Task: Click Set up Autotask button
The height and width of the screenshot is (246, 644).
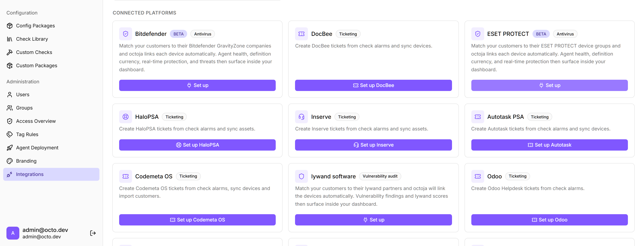Action: 549,145
